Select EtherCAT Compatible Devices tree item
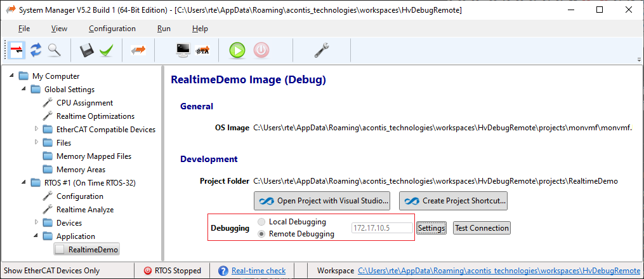This screenshot has width=644, height=279. (x=106, y=130)
